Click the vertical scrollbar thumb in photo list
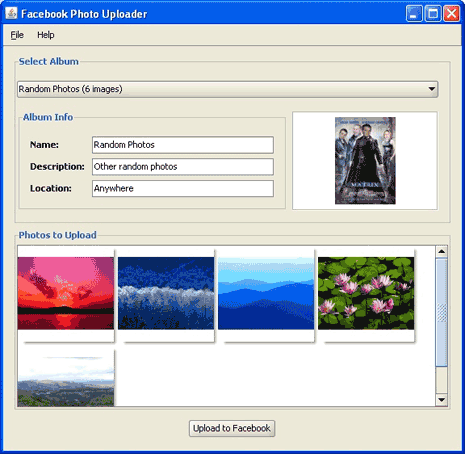Image resolution: width=465 pixels, height=454 pixels. click(x=442, y=312)
